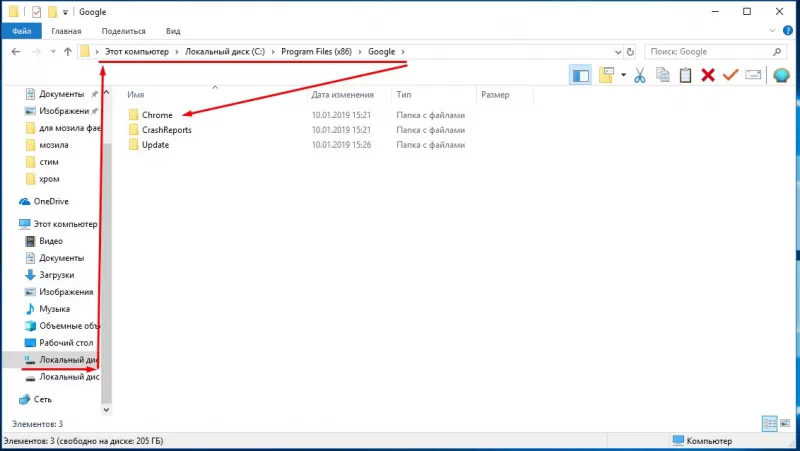Click the search magnifier icon
Screen dimensions: 800x451
(x=777, y=52)
